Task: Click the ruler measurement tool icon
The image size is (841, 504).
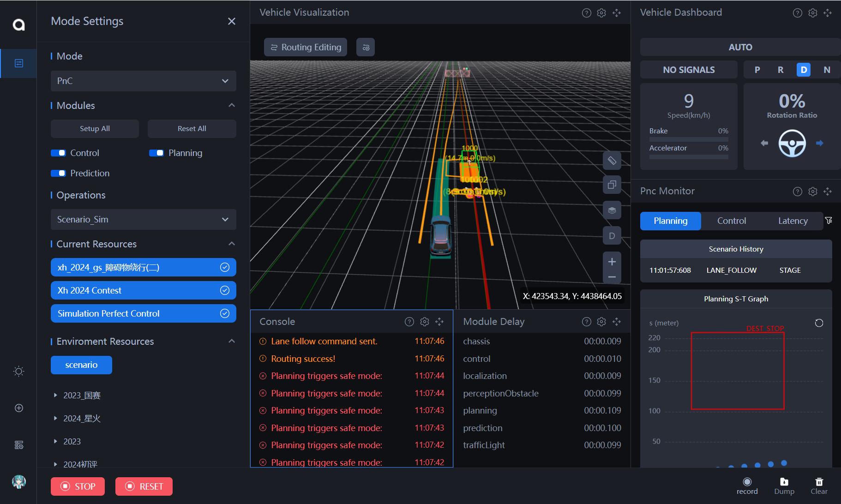Action: 612,161
